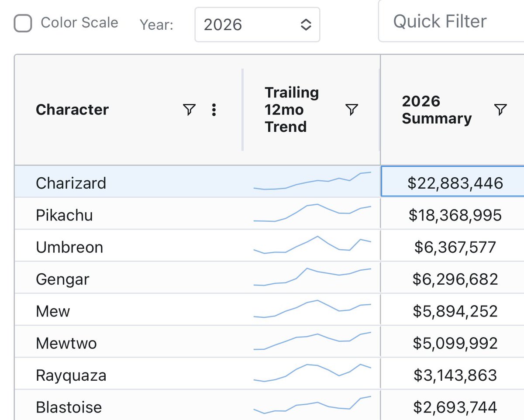Click the $5,099,992 cell
The height and width of the screenshot is (420, 524).
(x=453, y=342)
